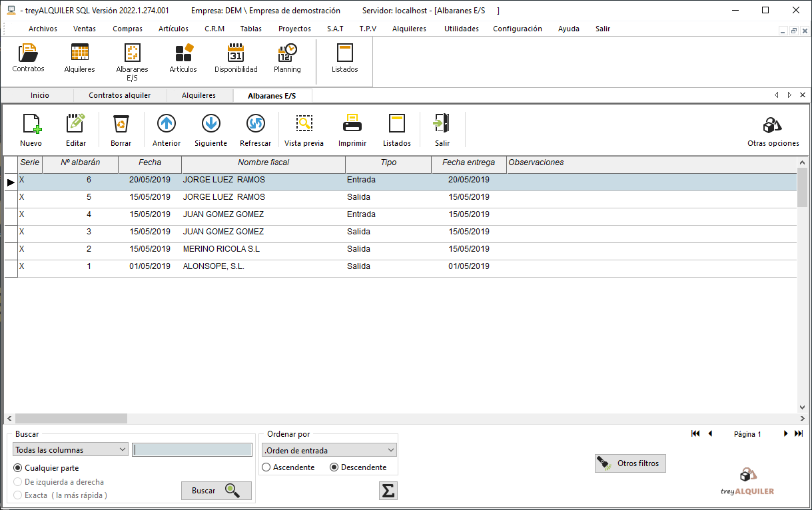812x510 pixels.
Task: Jump to the first page
Action: coord(695,433)
